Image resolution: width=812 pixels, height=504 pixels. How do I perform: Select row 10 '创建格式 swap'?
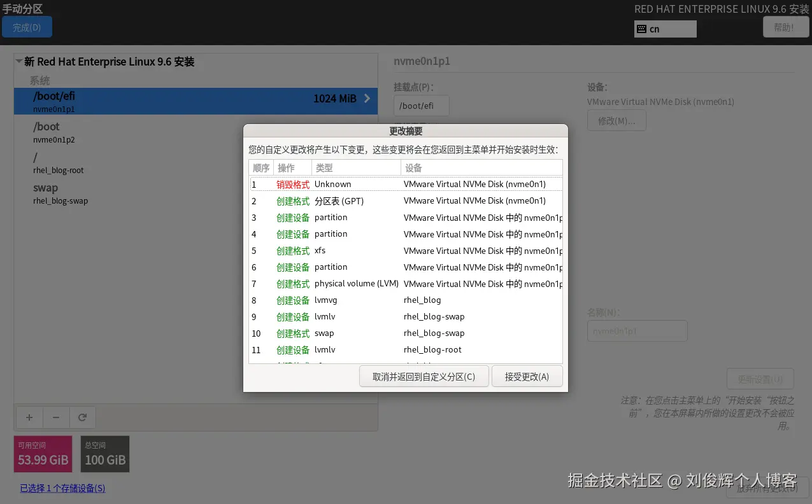coord(406,333)
